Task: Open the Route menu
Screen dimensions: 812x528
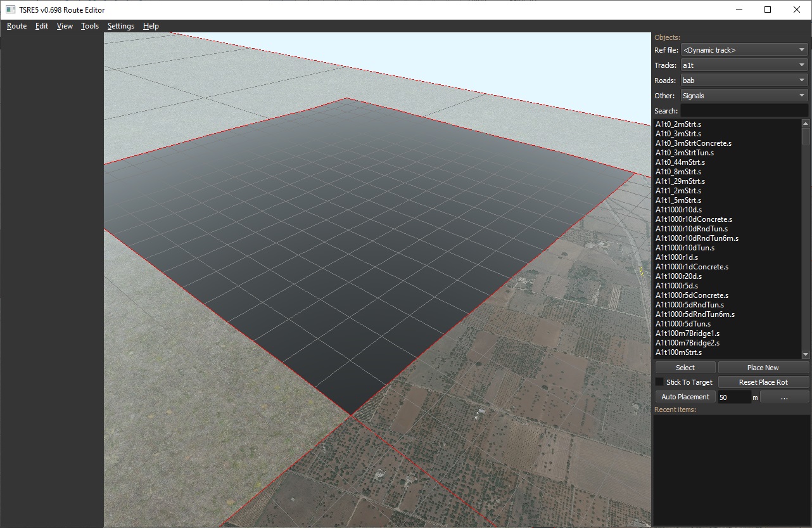Action: (x=16, y=26)
